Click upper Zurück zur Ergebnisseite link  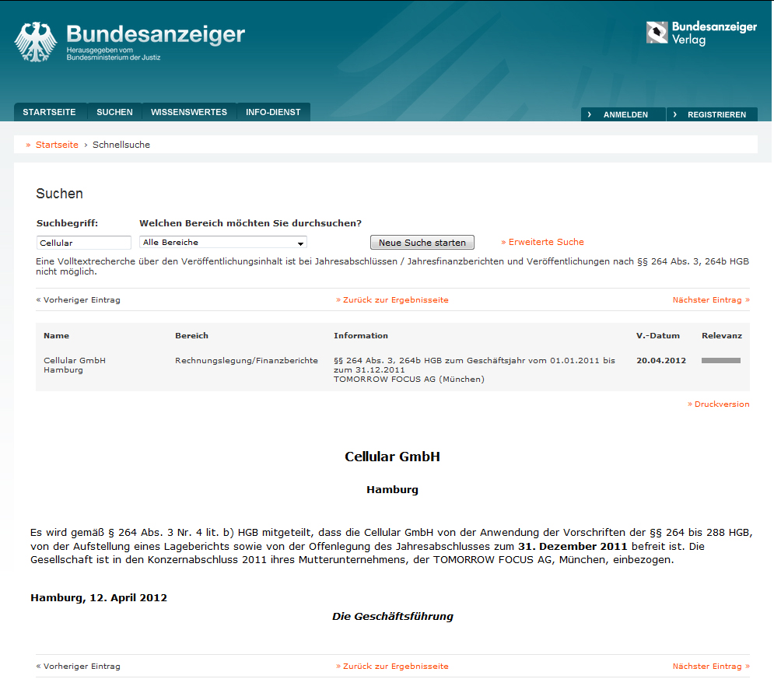click(392, 299)
